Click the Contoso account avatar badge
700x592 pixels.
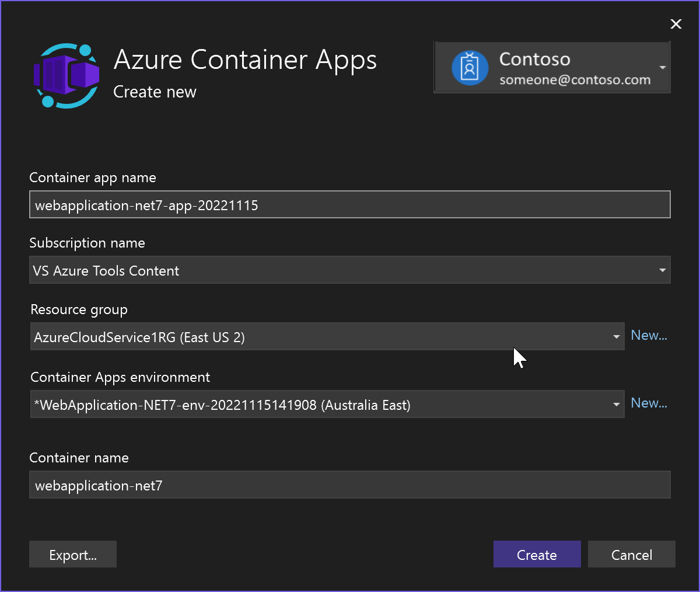[x=470, y=68]
